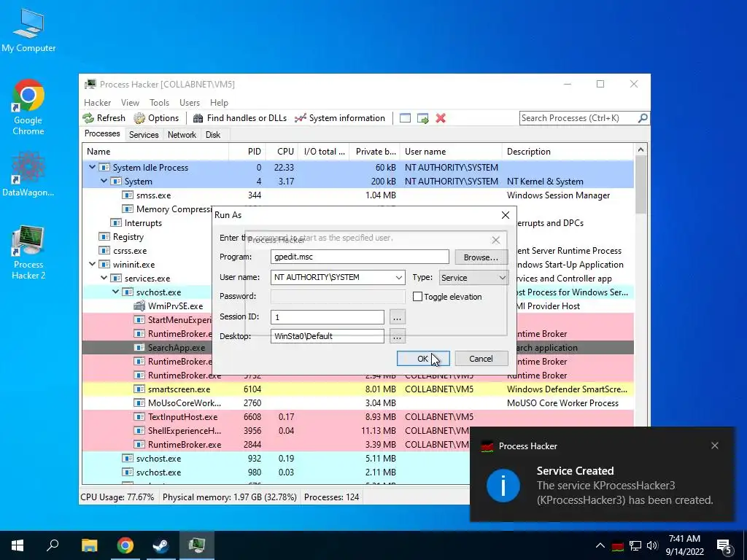This screenshot has height=560, width=747.
Task: Open Chrome from the taskbar
Action: coord(125,545)
